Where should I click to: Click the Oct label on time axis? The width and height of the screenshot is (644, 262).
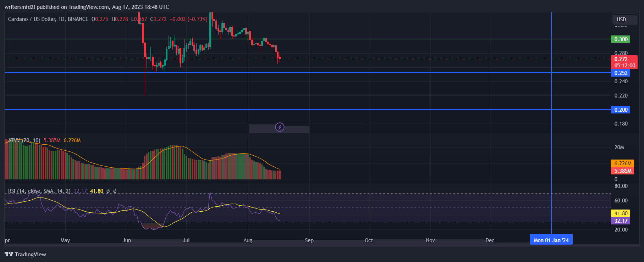[369, 240]
